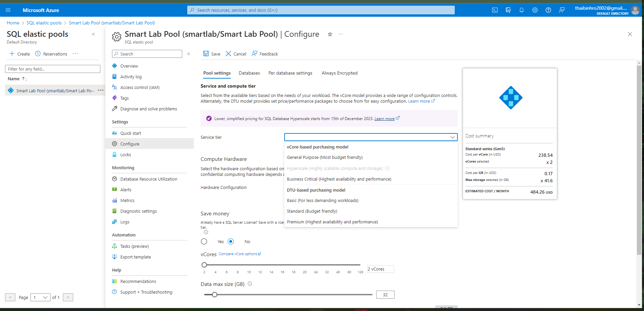Click the vCores slider handle
644x311 pixels.
coord(204,265)
